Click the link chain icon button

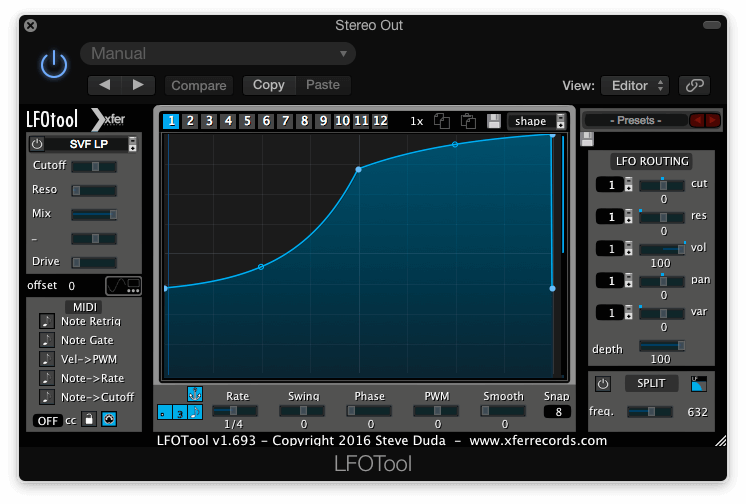694,86
